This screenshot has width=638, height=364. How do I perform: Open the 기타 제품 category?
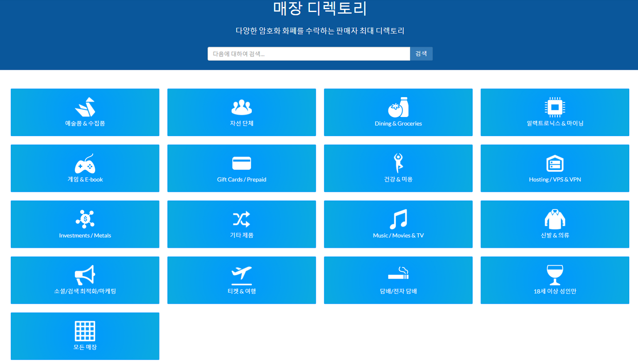[x=242, y=224]
